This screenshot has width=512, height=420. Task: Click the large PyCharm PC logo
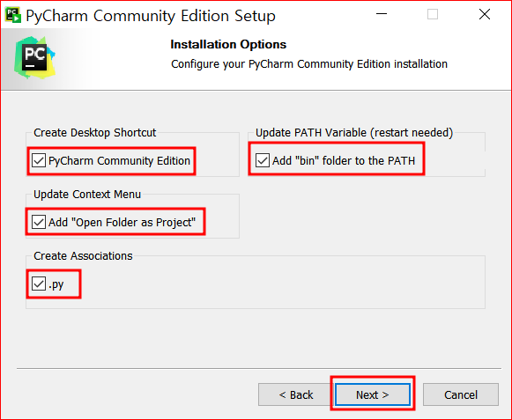point(34,58)
